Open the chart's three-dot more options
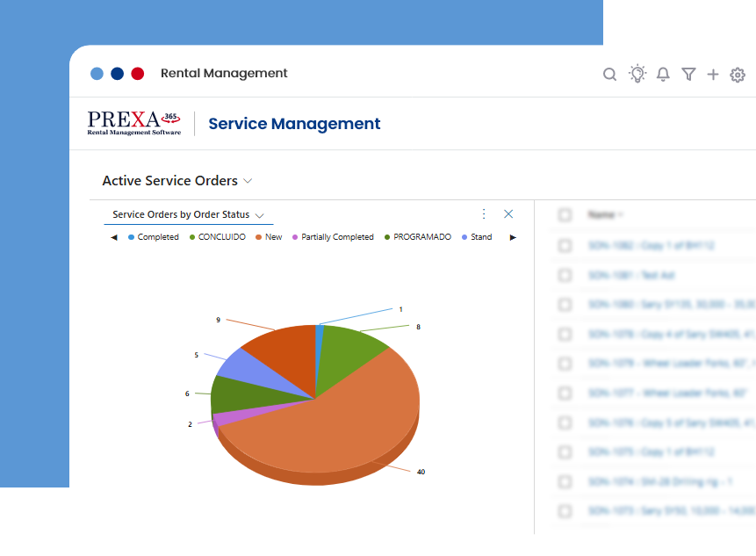 coord(484,213)
